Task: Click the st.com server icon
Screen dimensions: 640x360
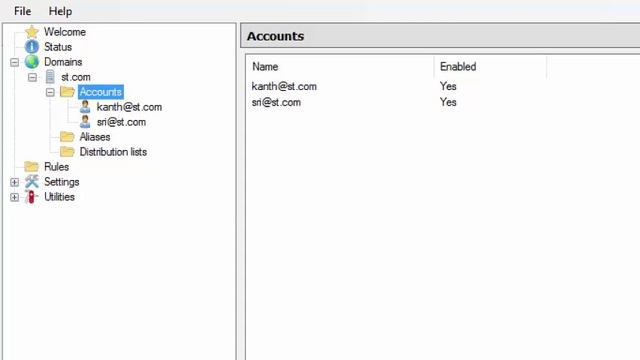Action: [50, 77]
